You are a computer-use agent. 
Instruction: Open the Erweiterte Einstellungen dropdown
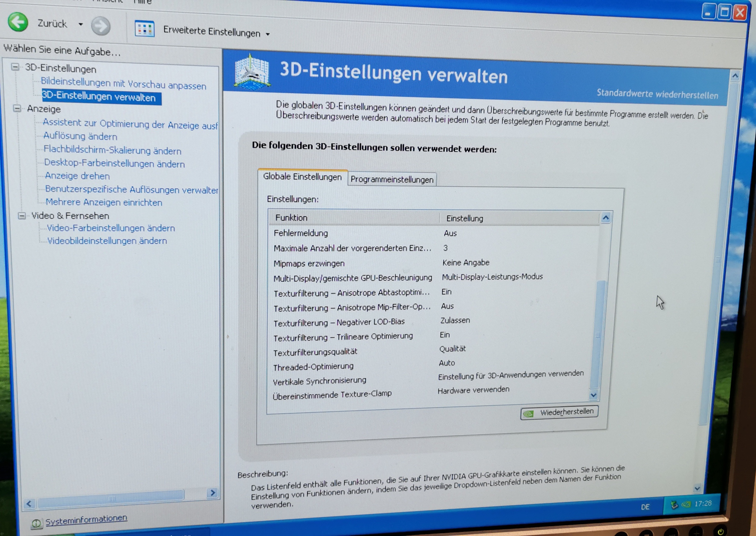pyautogui.click(x=268, y=34)
